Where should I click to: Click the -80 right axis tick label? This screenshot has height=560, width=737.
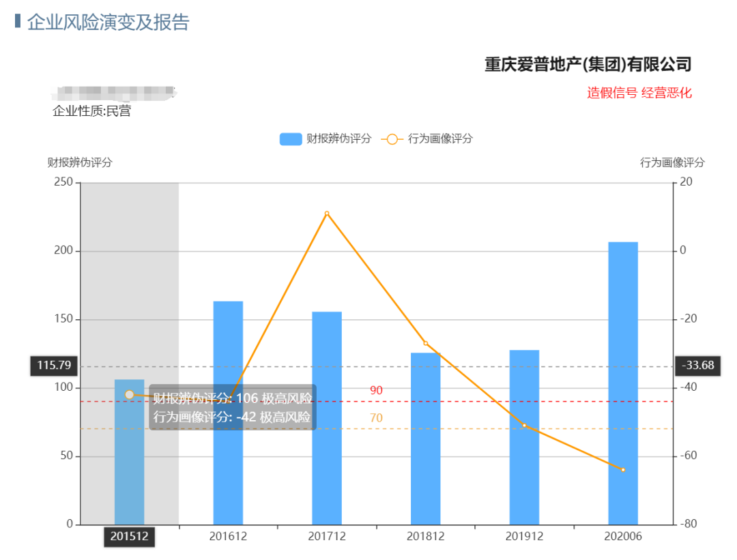(x=689, y=524)
